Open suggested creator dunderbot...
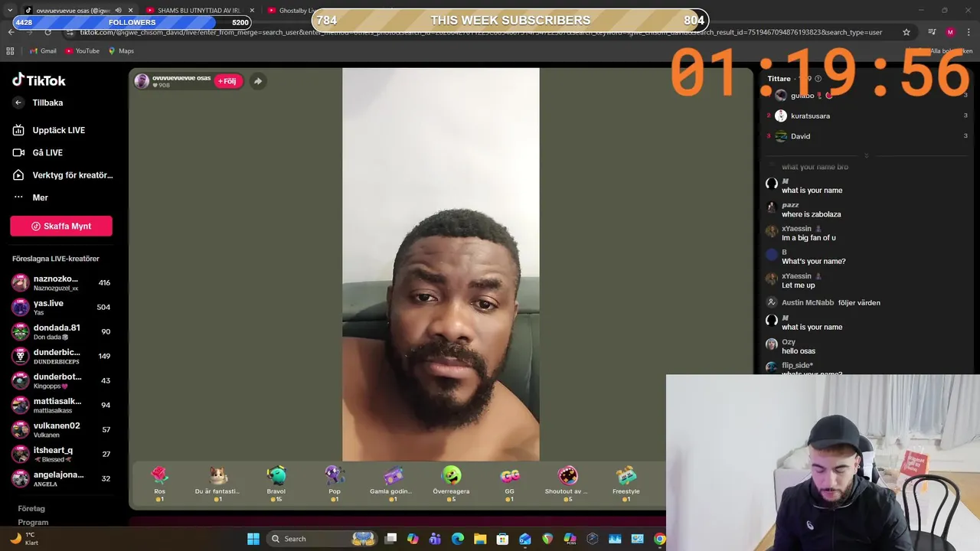The width and height of the screenshot is (980, 551). pos(61,380)
